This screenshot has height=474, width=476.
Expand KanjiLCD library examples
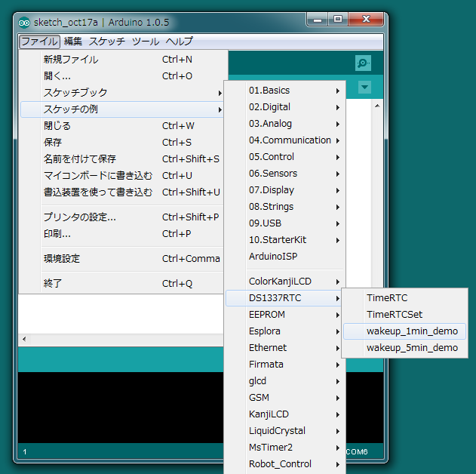tap(285, 414)
